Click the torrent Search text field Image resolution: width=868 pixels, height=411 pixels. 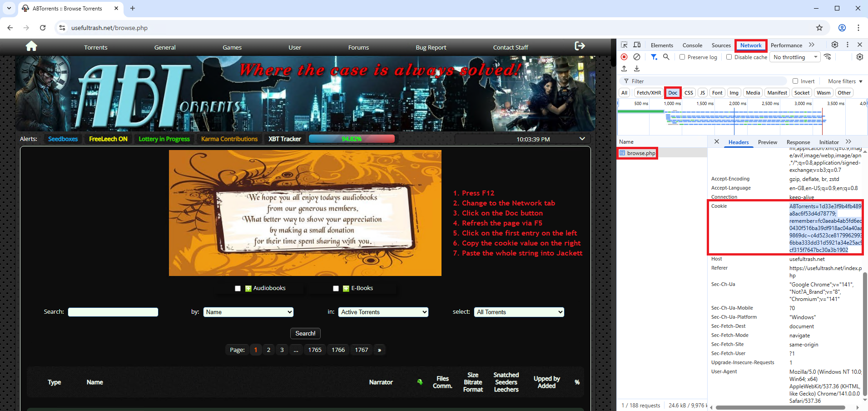point(113,312)
